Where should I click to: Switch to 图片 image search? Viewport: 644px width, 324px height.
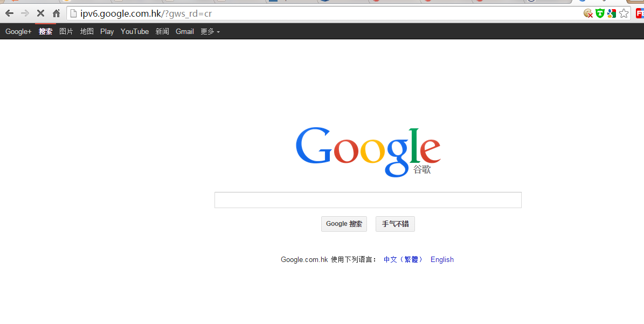[66, 32]
